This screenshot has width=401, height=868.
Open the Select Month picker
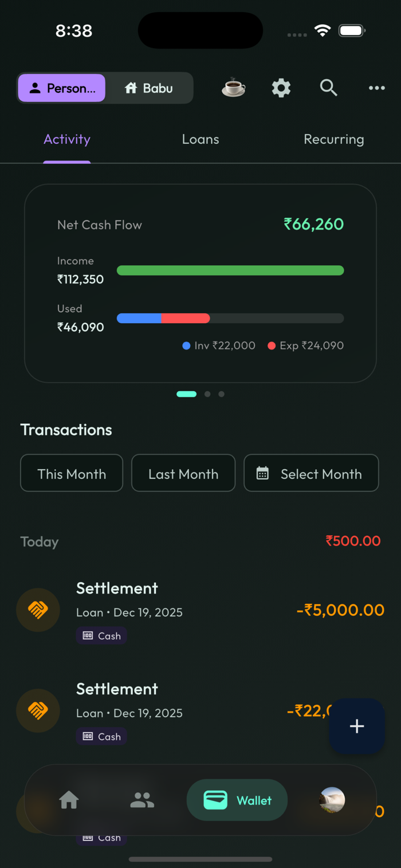[311, 473]
